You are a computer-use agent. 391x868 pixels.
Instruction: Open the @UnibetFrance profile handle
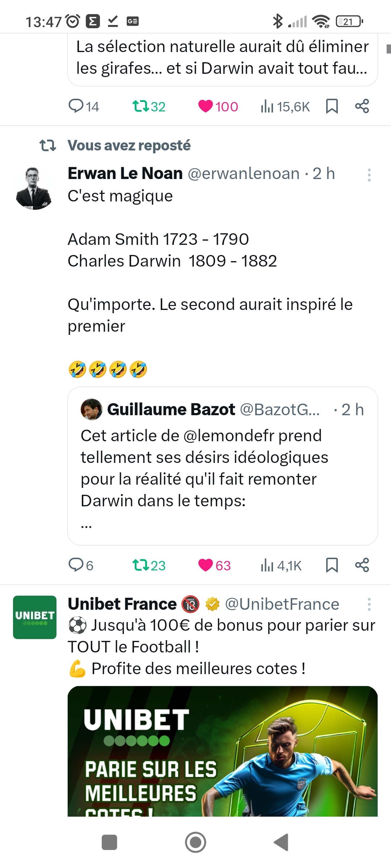(x=282, y=604)
